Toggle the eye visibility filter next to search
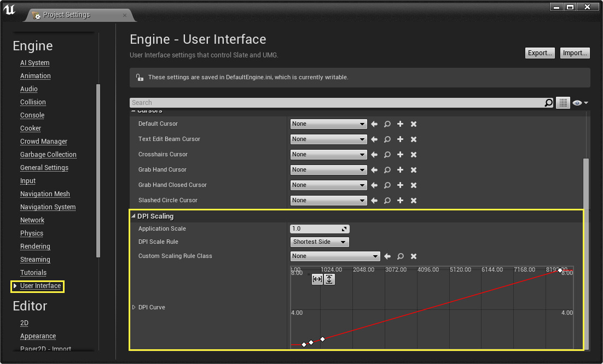This screenshot has width=603, height=364. (577, 102)
